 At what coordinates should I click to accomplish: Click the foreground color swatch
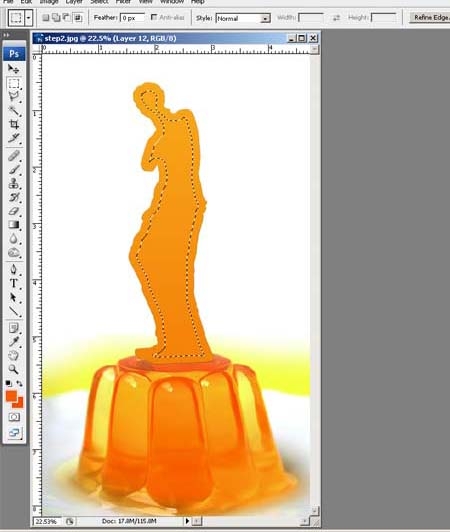point(11,396)
